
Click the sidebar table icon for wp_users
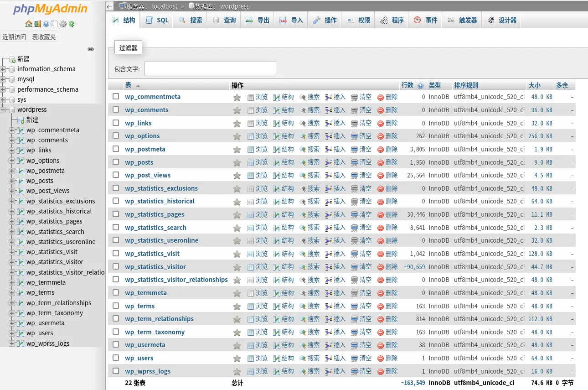tap(20, 333)
